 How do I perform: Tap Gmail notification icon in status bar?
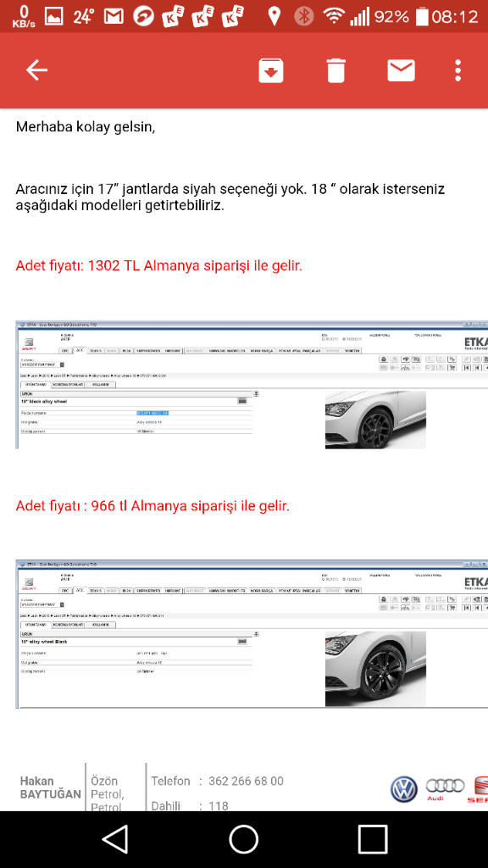click(114, 16)
